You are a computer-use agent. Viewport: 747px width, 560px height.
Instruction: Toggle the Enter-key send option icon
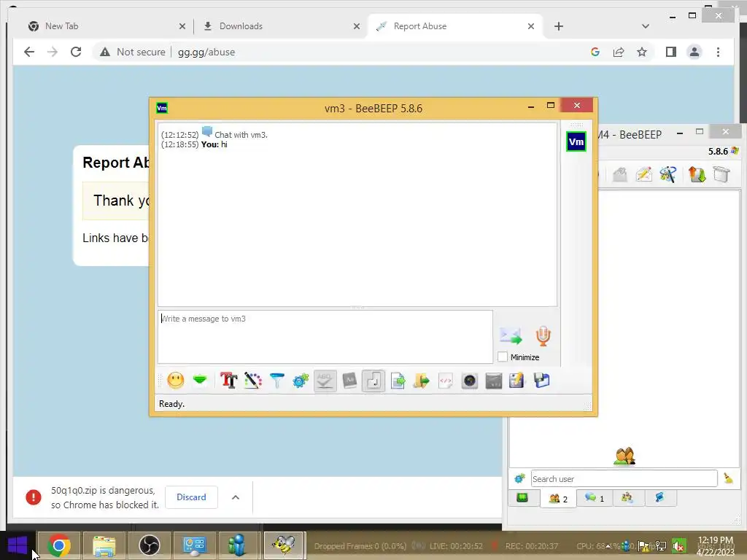(373, 381)
